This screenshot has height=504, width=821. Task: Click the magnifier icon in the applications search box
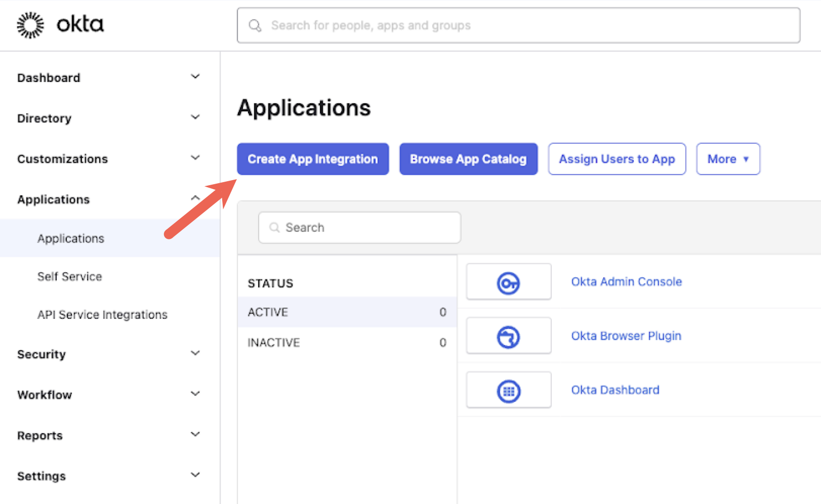pos(274,228)
